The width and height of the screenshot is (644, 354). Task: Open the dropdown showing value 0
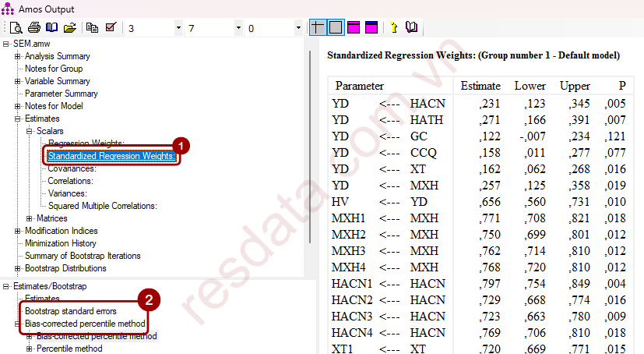point(298,28)
